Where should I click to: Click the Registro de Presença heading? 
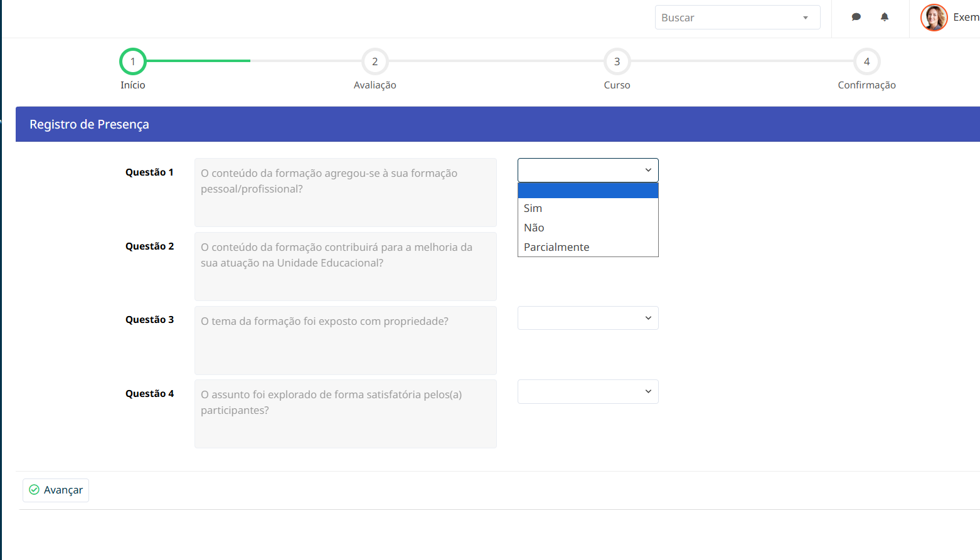(x=89, y=124)
